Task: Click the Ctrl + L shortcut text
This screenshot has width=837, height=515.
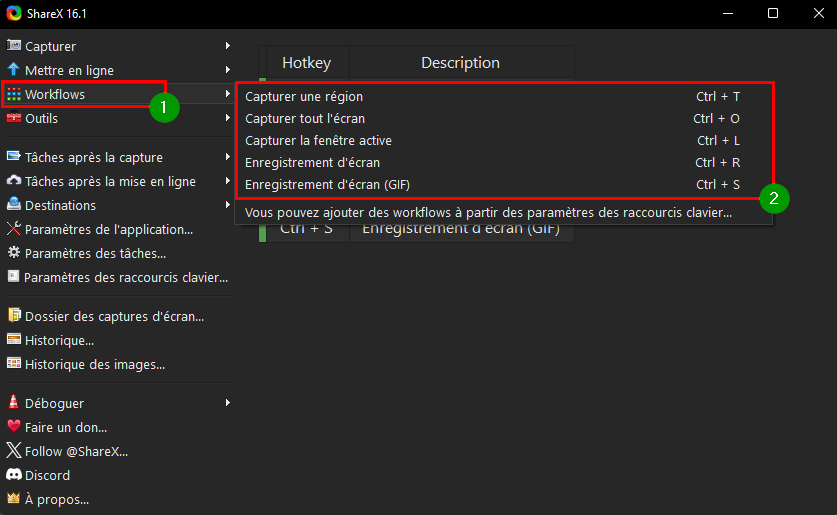Action: pos(718,140)
